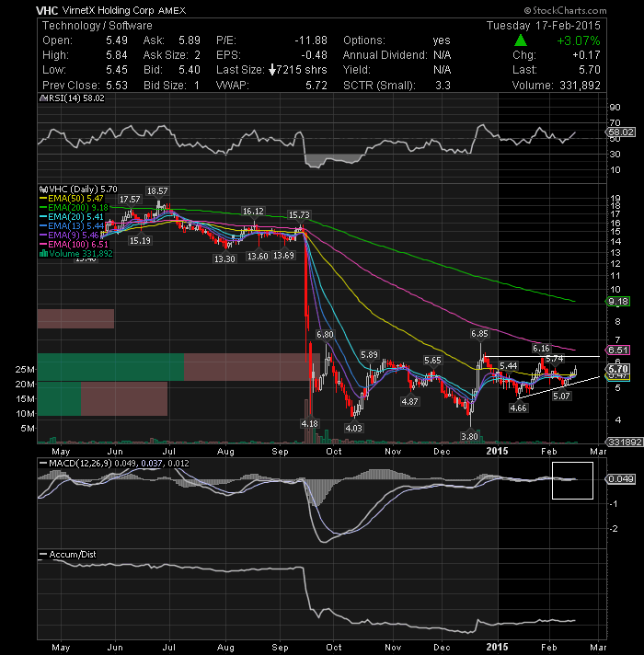The width and height of the screenshot is (644, 655).
Task: Click the 6.85 December high annotation
Action: tap(479, 333)
